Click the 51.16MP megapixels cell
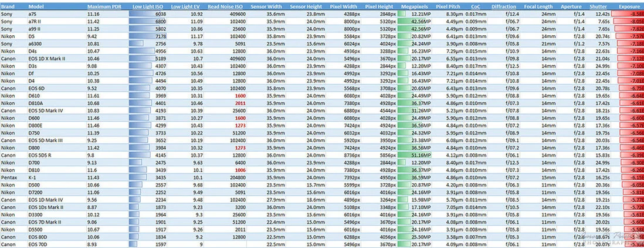 (x=415, y=156)
